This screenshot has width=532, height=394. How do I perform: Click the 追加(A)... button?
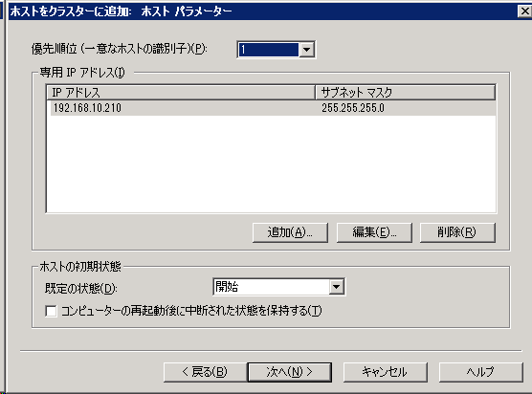[x=290, y=232]
